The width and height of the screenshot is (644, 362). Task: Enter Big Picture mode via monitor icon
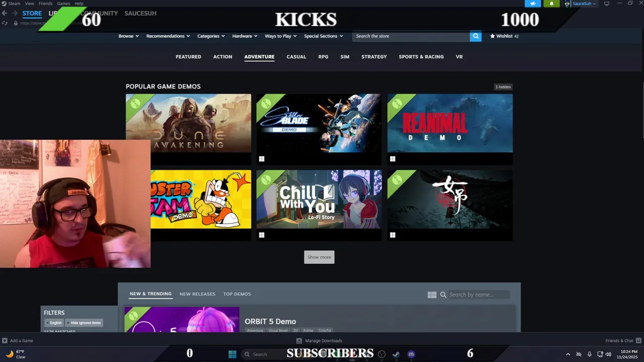(x=607, y=4)
